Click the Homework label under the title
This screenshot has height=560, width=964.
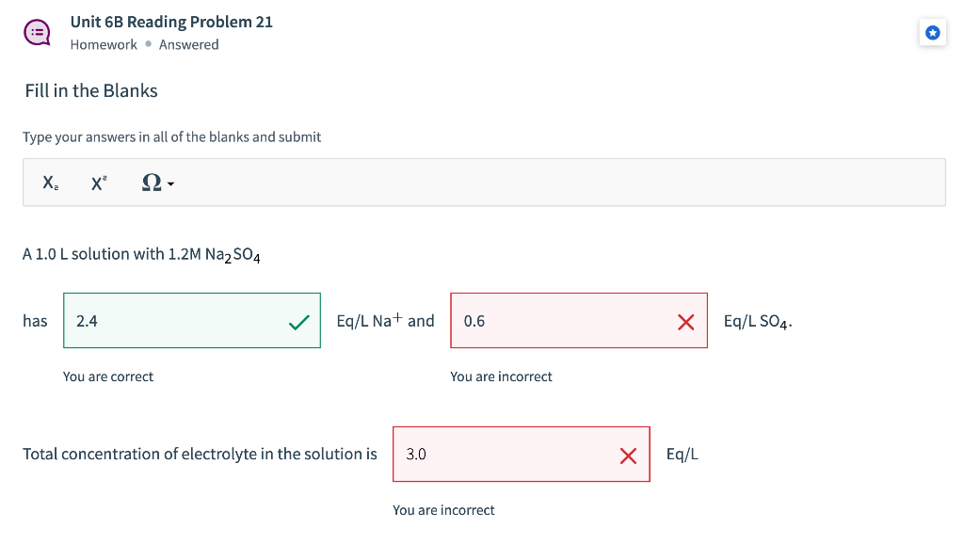point(104,45)
